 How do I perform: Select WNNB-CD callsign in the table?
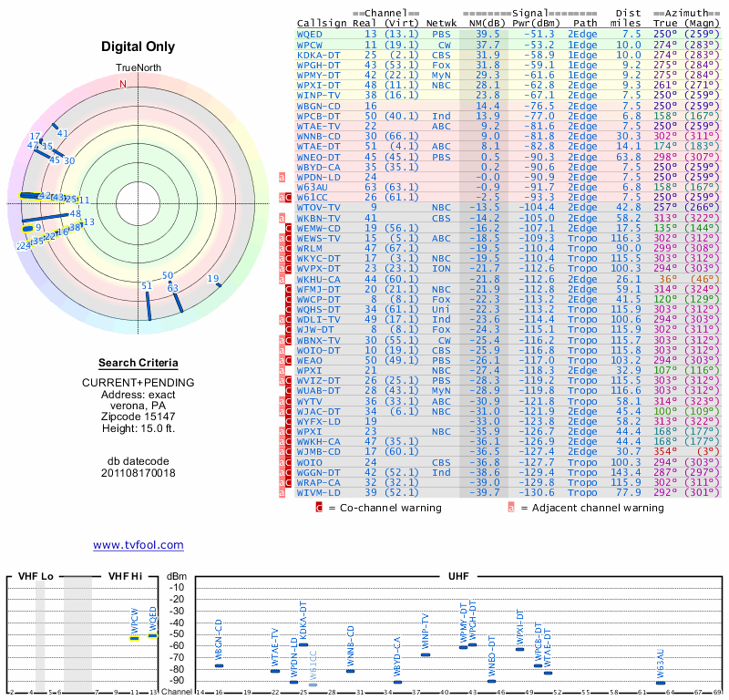pos(318,137)
